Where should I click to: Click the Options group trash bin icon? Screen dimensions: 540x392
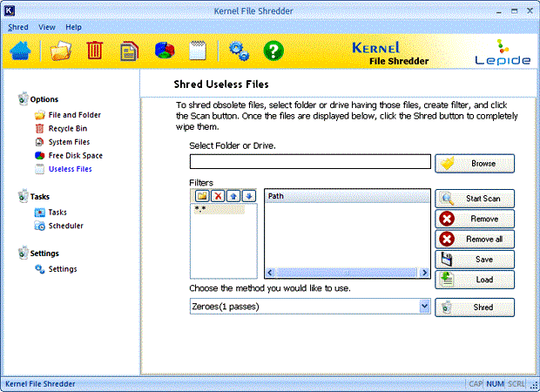(23, 98)
